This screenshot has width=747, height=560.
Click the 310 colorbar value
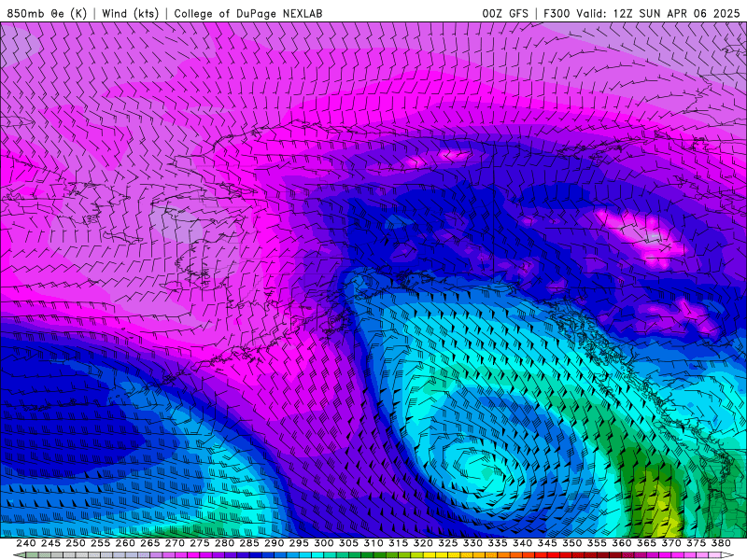pyautogui.click(x=373, y=543)
